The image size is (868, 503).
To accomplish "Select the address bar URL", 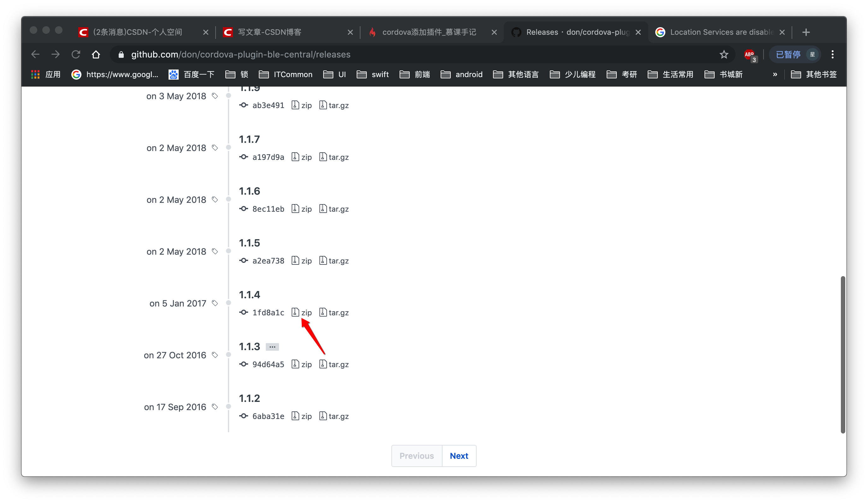I will (240, 54).
